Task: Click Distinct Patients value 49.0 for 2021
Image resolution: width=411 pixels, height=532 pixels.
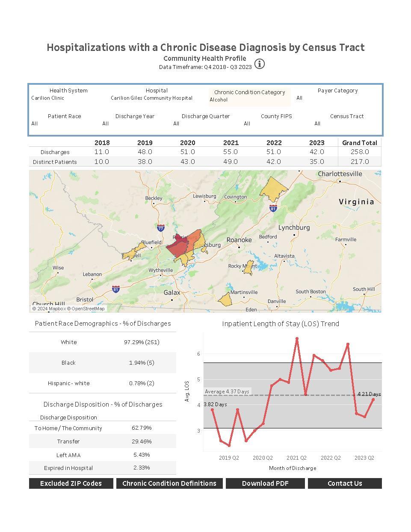Action: (x=231, y=162)
